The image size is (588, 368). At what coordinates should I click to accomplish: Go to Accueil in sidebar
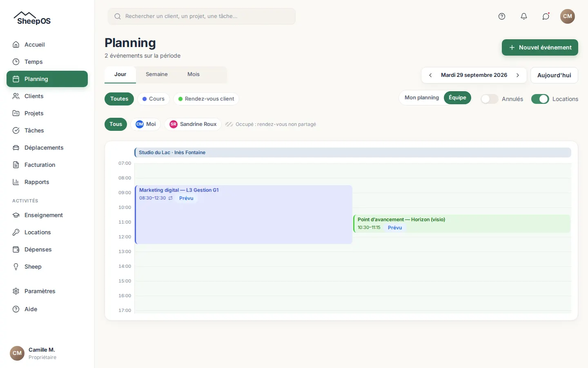(47, 45)
